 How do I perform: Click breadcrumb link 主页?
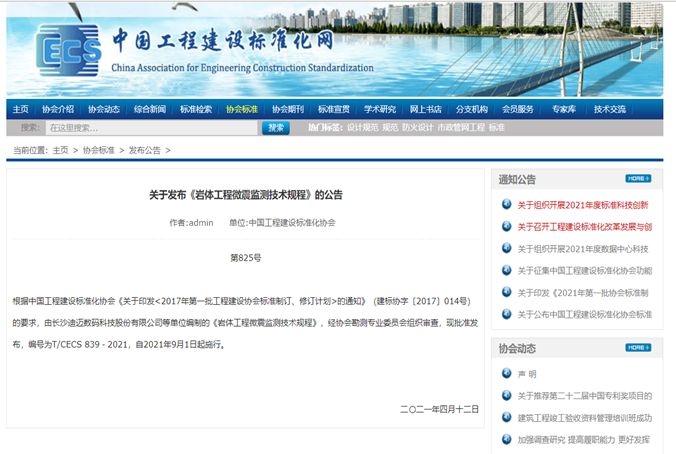60,150
